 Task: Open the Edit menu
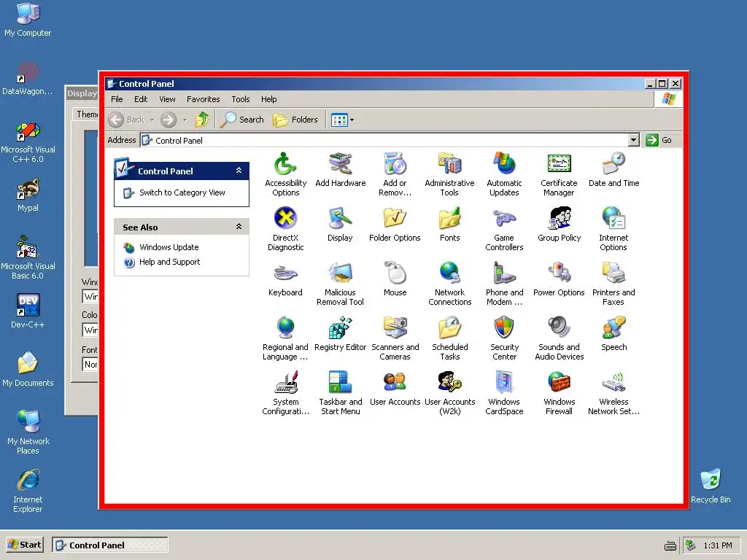pos(141,99)
